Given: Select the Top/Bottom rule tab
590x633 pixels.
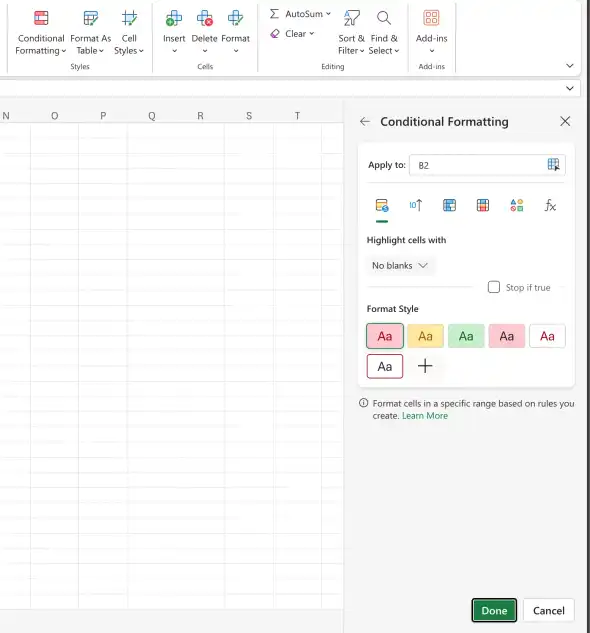Looking at the screenshot, I should click(x=416, y=205).
